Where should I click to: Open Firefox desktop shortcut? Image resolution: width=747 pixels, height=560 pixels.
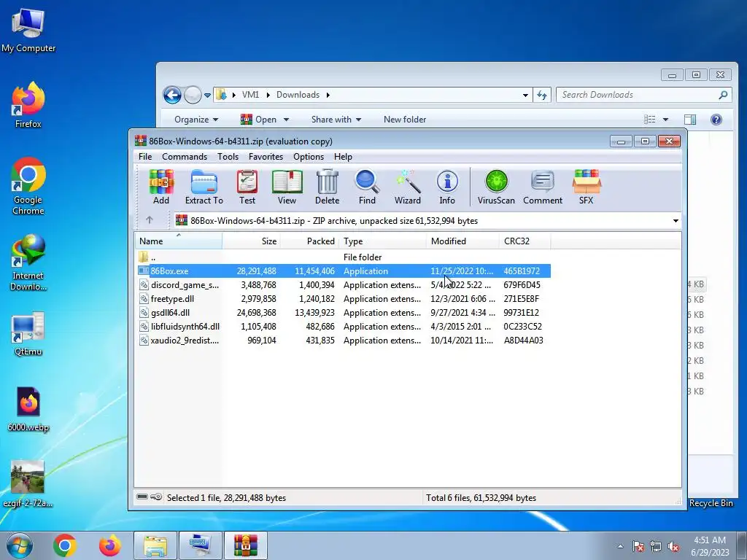28,105
